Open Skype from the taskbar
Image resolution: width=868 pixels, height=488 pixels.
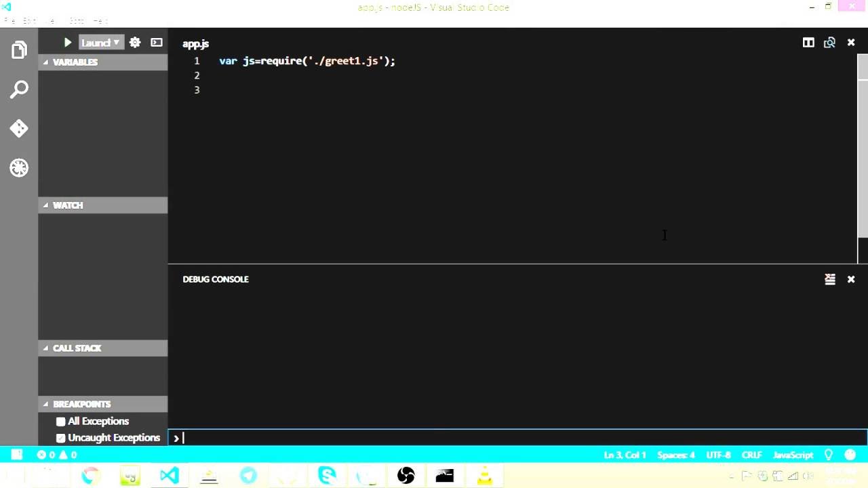327,476
